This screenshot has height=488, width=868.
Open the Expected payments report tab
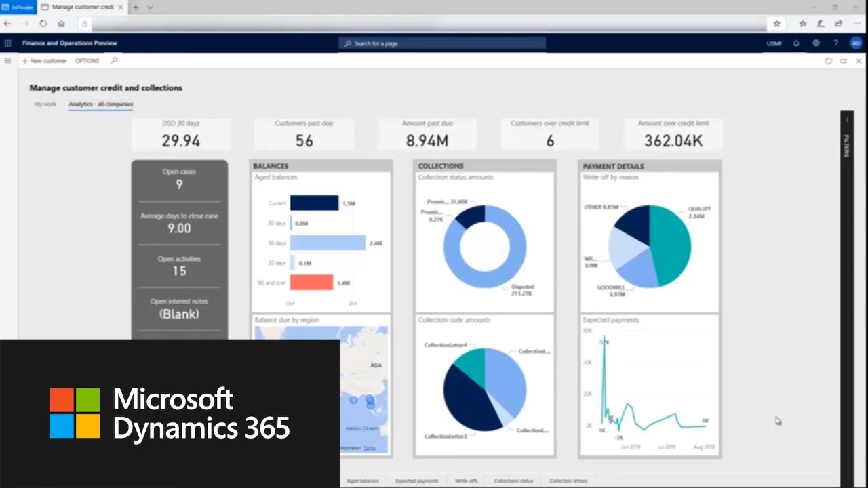pyautogui.click(x=417, y=481)
